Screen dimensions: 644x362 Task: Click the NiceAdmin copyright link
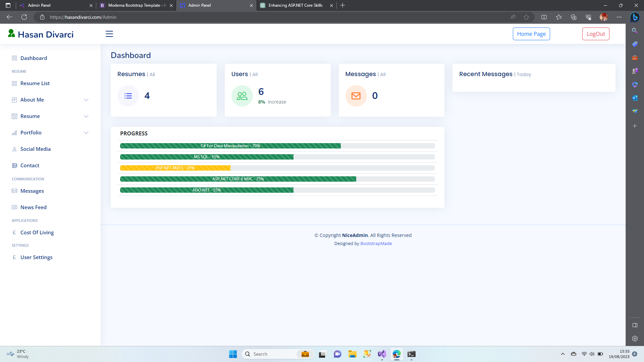(x=354, y=235)
